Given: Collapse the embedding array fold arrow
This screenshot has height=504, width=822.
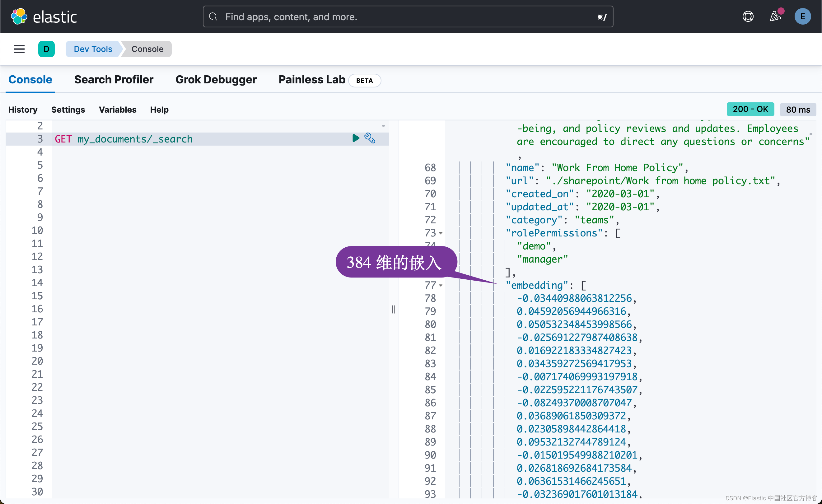Looking at the screenshot, I should click(x=441, y=286).
